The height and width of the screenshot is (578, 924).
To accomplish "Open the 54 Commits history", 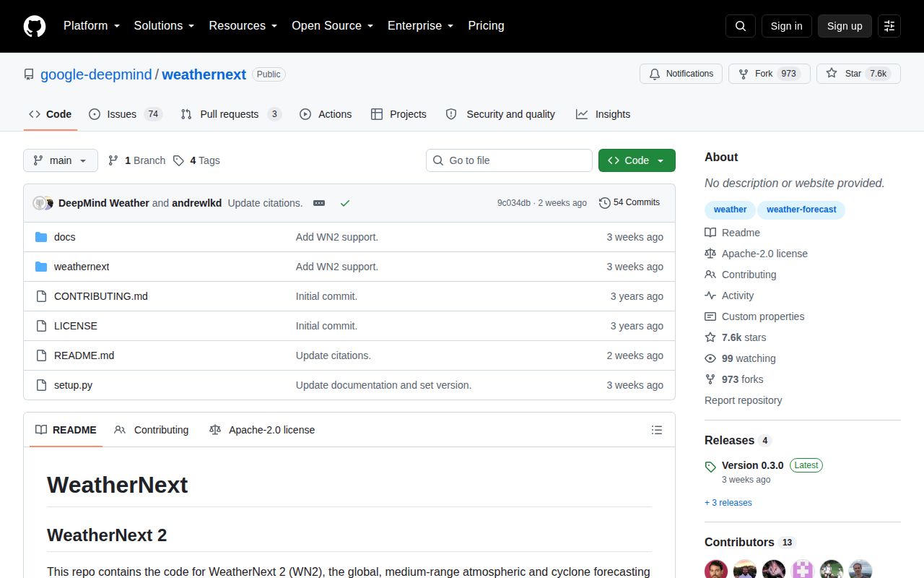I will point(629,202).
